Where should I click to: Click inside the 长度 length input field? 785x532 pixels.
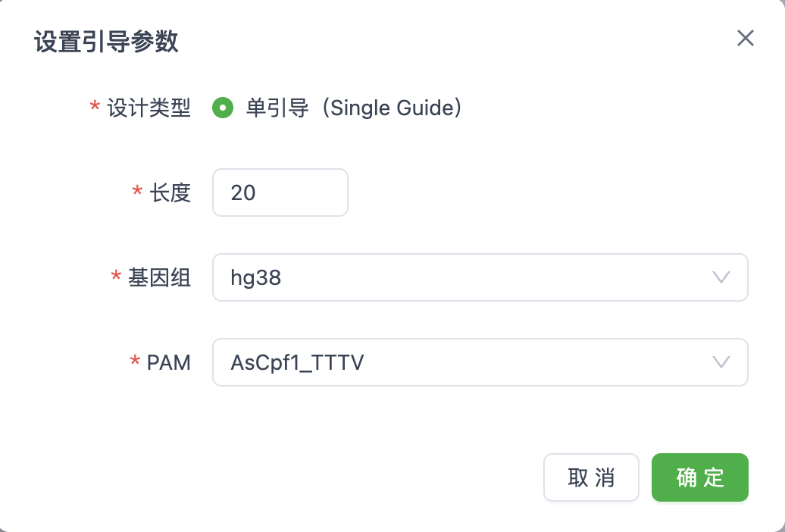(280, 192)
